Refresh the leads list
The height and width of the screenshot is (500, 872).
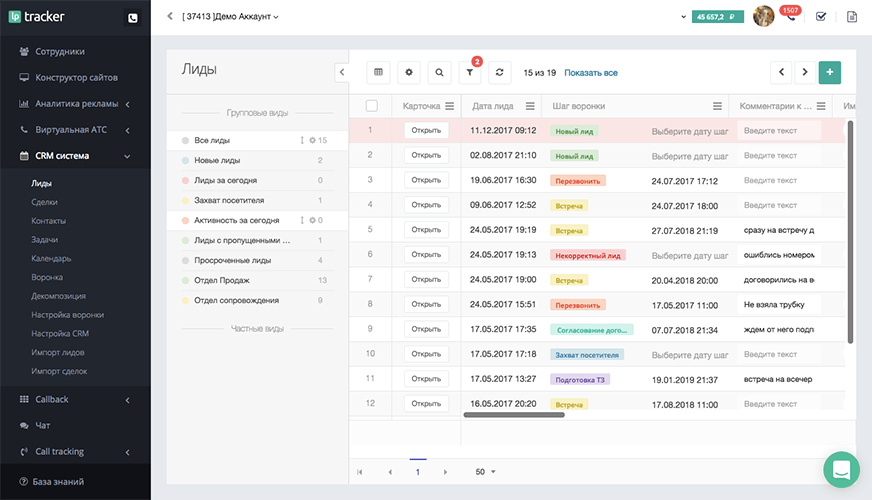499,72
